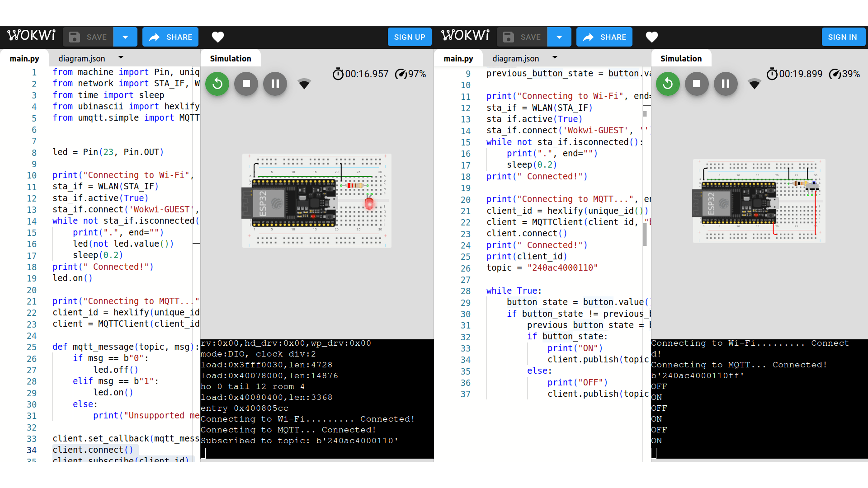Expand the left file tabs dropdown
868x488 pixels.
(x=121, y=58)
